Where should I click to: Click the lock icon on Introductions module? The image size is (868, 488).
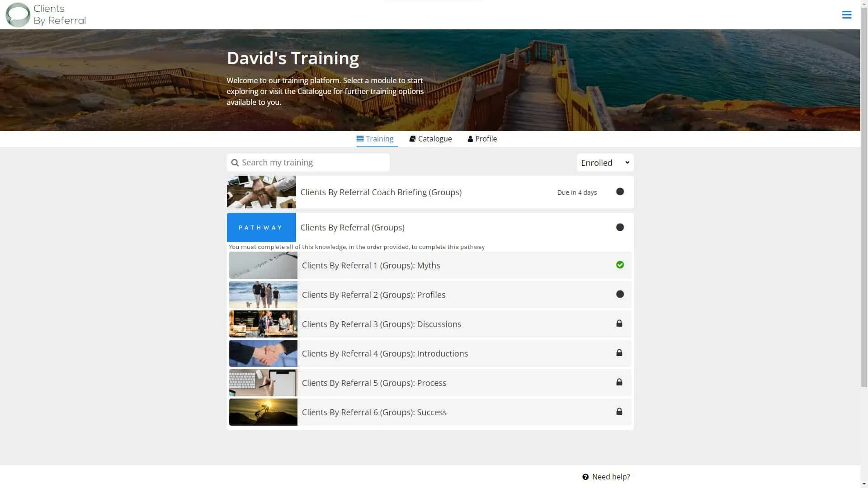(619, 353)
